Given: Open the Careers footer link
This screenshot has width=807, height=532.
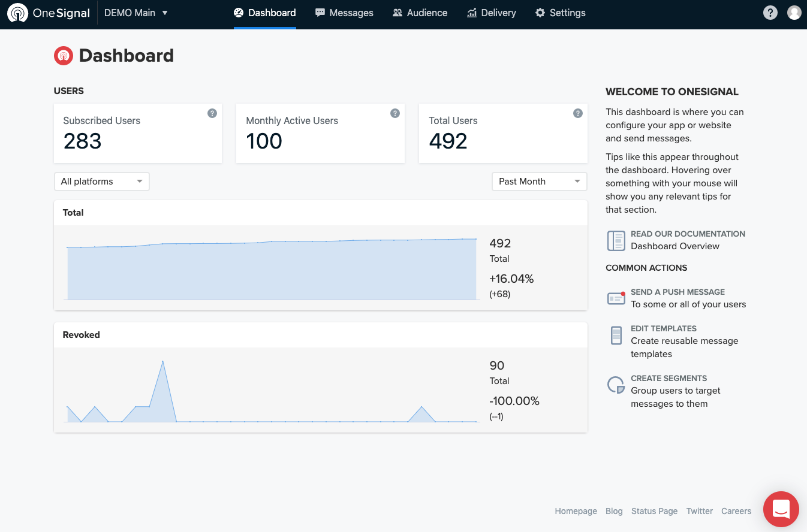Looking at the screenshot, I should [x=736, y=511].
